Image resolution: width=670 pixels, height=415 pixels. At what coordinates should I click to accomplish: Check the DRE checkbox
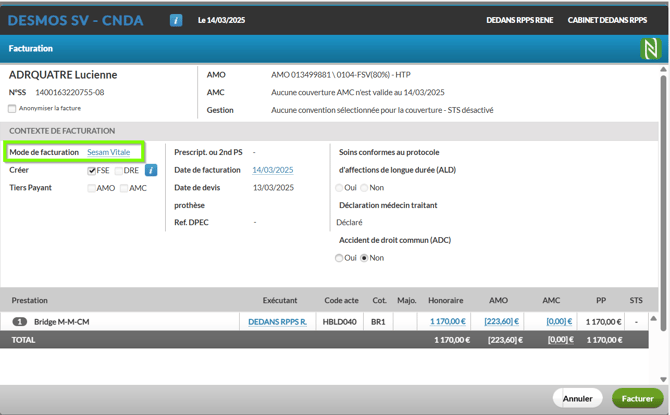click(119, 171)
